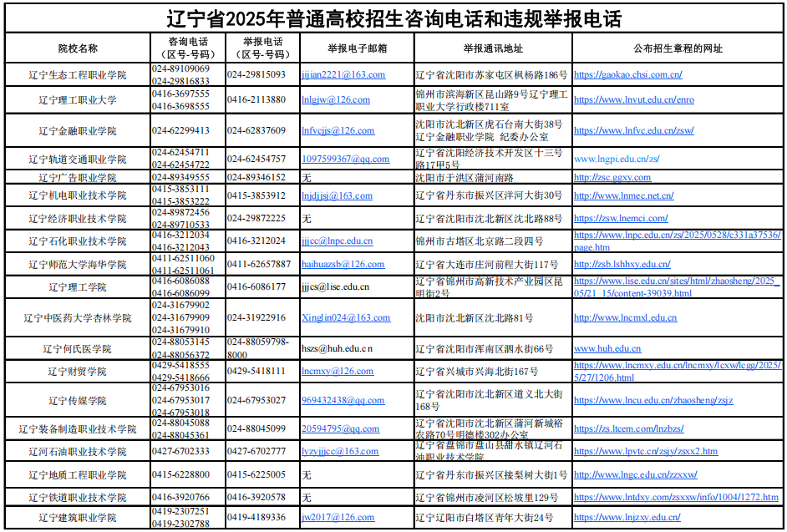Open the jw2017@126.com email link

338,517
